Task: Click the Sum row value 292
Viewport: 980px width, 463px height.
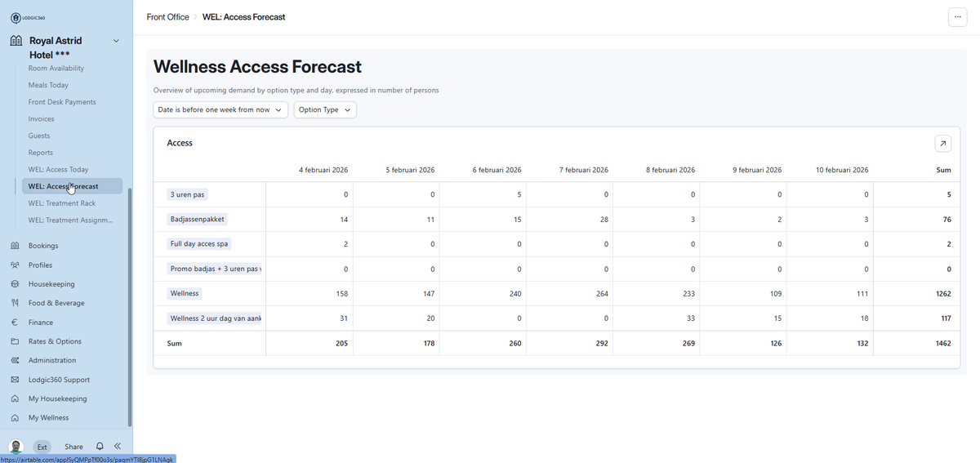Action: tap(601, 344)
